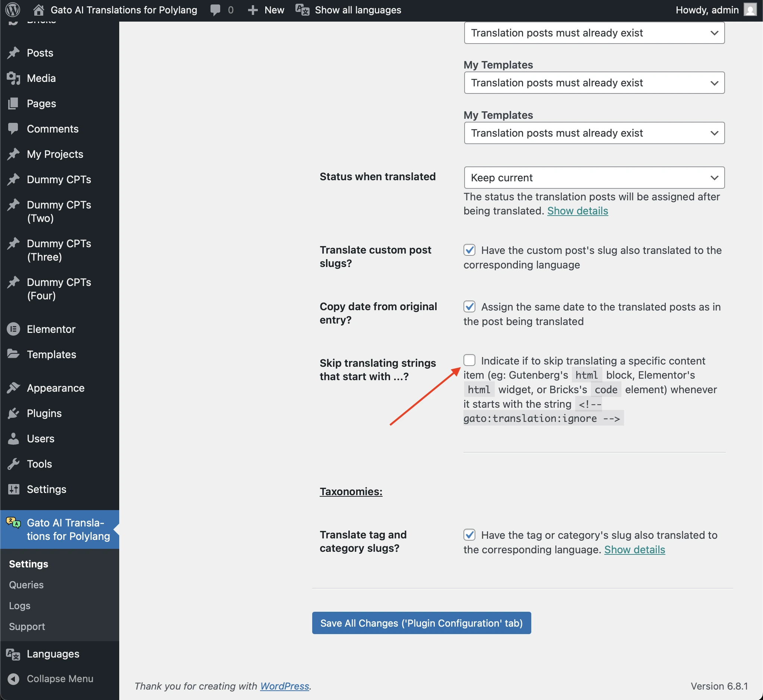Click Save All Changes button
The width and height of the screenshot is (763, 700).
(x=421, y=623)
